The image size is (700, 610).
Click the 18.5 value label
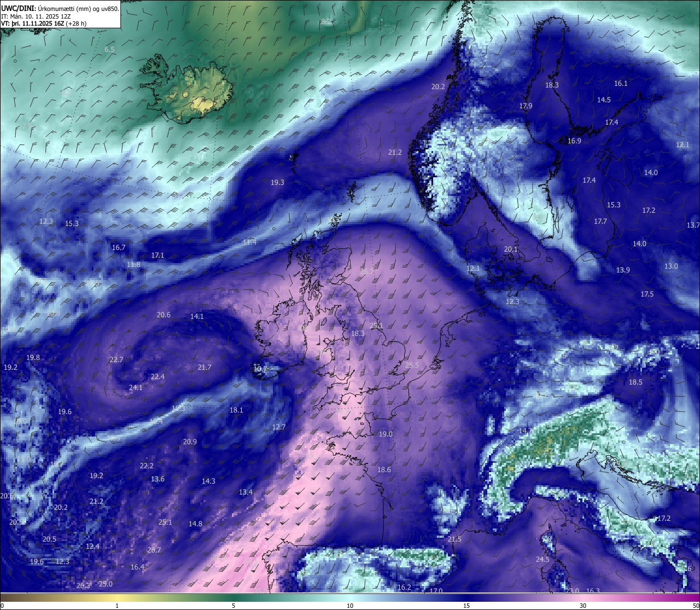tap(635, 382)
